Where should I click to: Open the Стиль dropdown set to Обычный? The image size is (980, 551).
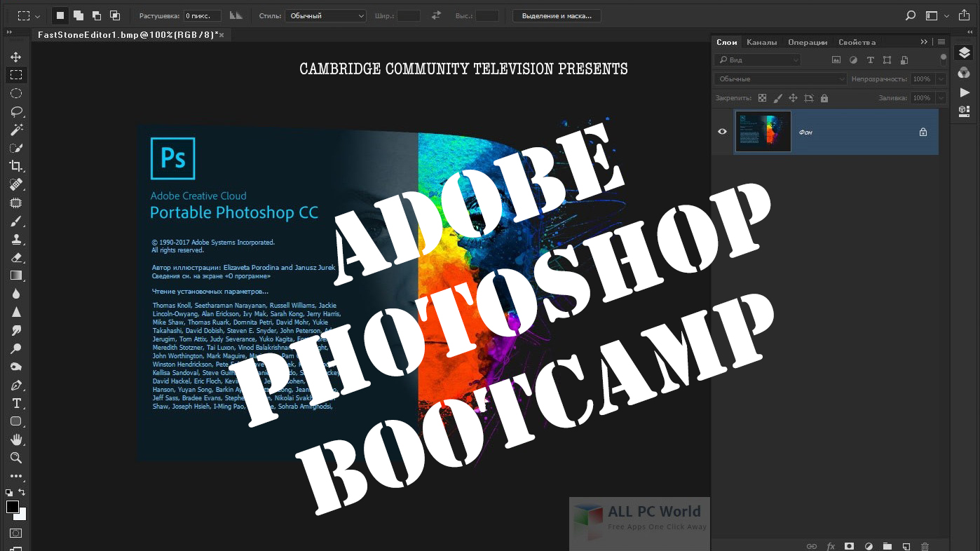(326, 15)
